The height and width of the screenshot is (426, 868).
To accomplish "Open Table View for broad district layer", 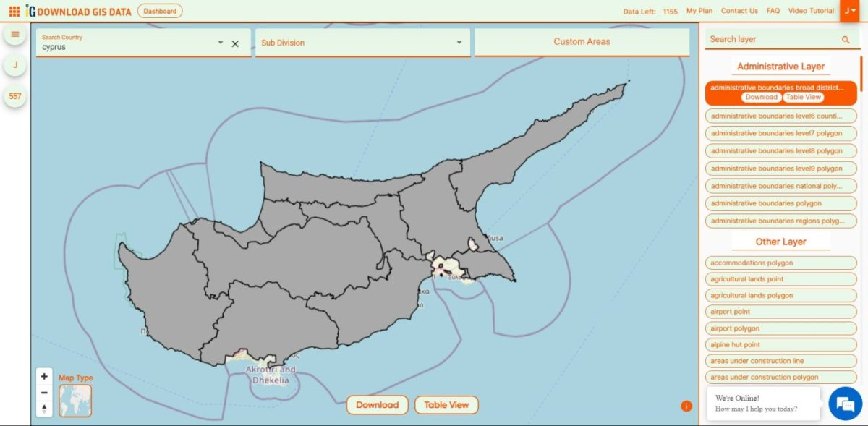I will click(x=803, y=96).
